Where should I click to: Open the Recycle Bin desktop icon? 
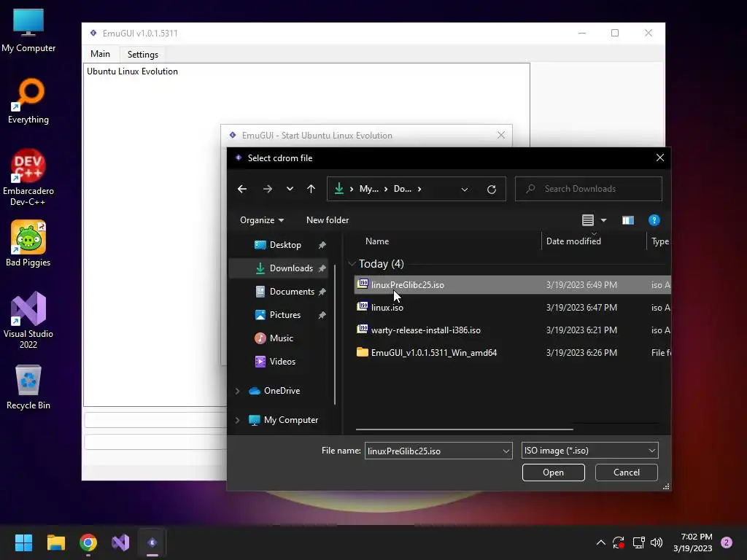[x=28, y=386]
